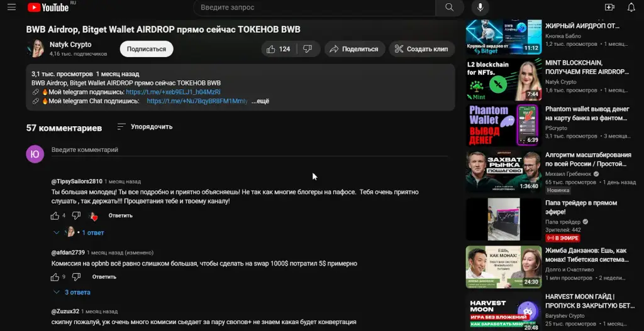Dislike the afdan2739 comment
The width and height of the screenshot is (644, 331).
pos(76,277)
